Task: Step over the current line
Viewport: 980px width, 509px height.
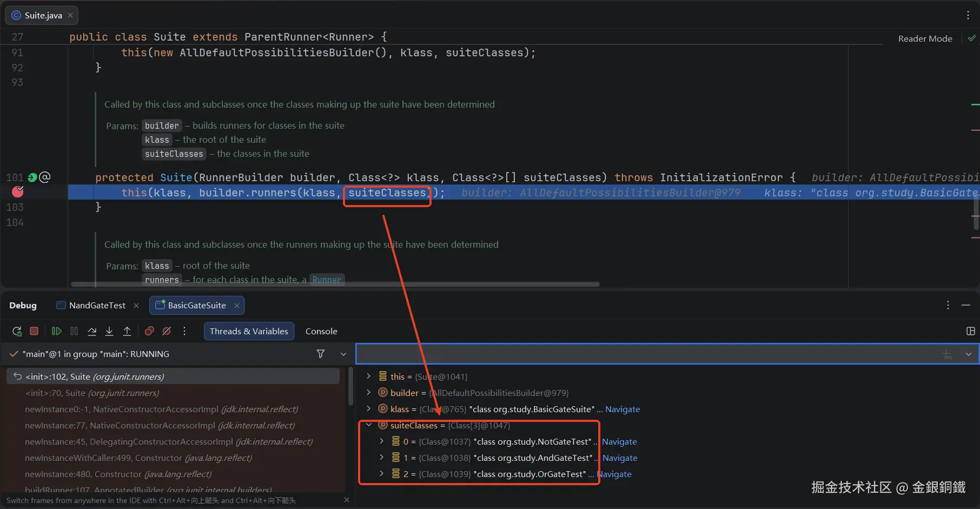Action: pos(92,331)
